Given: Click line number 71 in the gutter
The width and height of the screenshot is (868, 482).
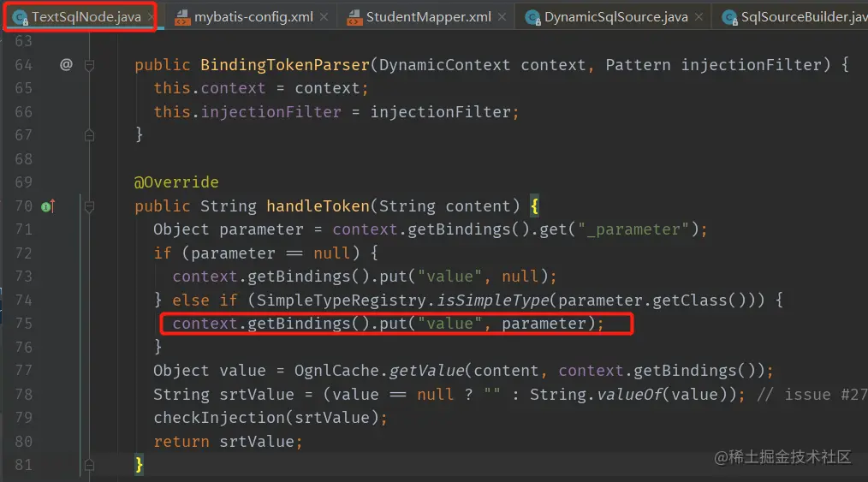Looking at the screenshot, I should click(23, 229).
